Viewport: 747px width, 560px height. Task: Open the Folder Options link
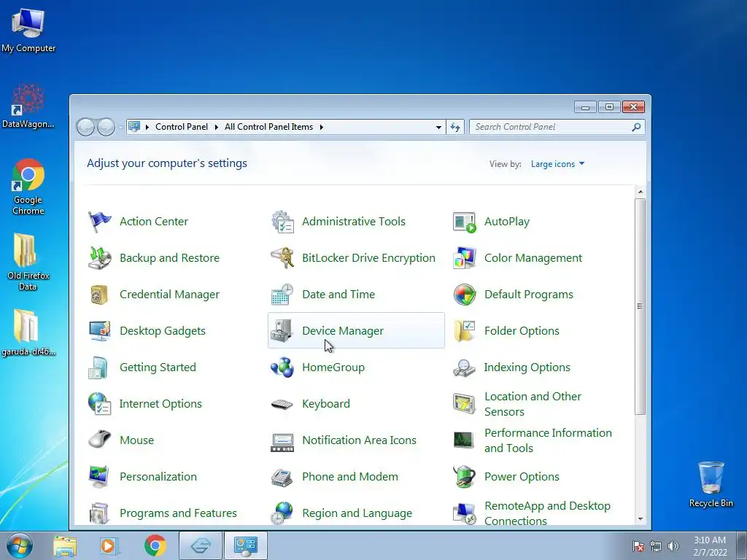tap(522, 331)
